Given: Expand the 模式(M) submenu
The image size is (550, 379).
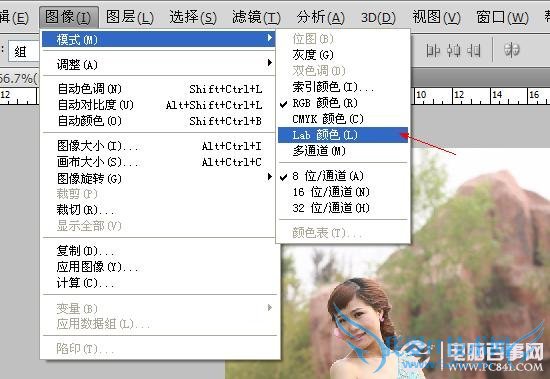Looking at the screenshot, I should point(159,39).
